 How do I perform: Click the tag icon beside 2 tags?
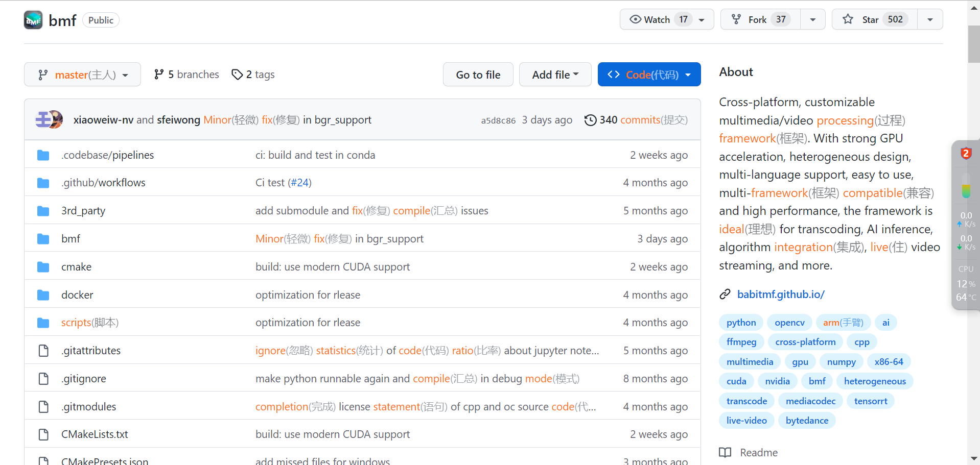point(237,75)
